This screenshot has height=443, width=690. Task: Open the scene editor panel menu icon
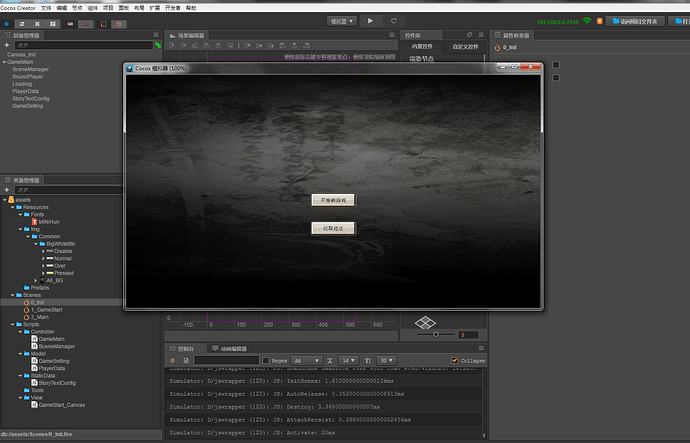392,35
